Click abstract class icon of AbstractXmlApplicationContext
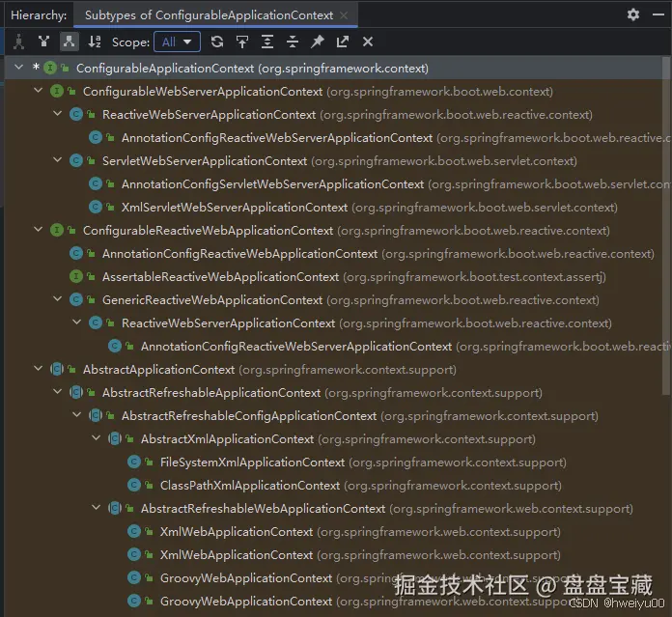 pyautogui.click(x=115, y=438)
